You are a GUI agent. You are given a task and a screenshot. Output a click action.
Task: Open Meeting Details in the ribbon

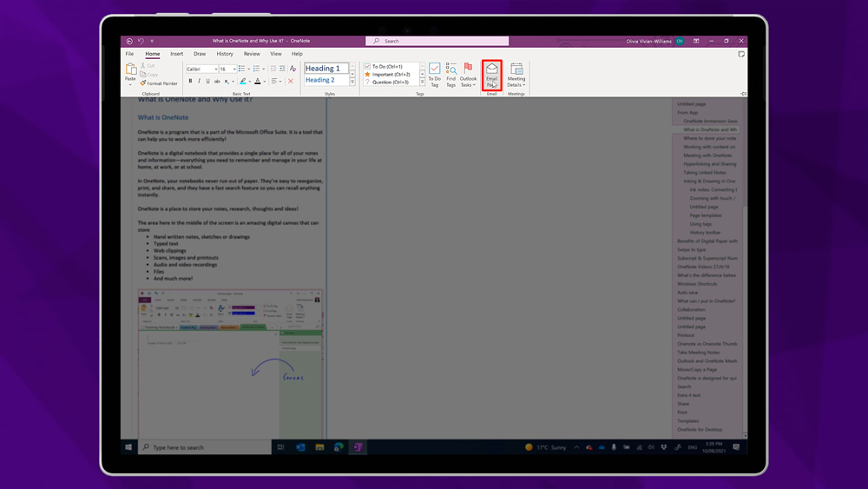(516, 76)
